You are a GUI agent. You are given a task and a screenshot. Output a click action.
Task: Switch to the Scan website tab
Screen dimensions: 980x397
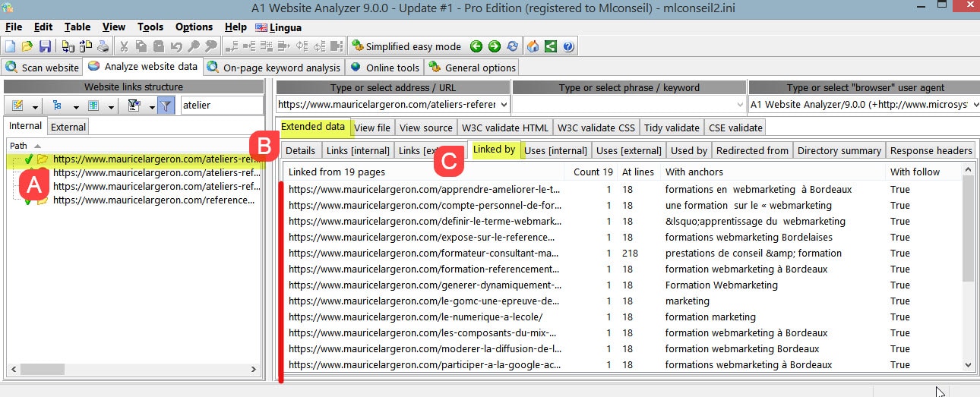click(43, 68)
